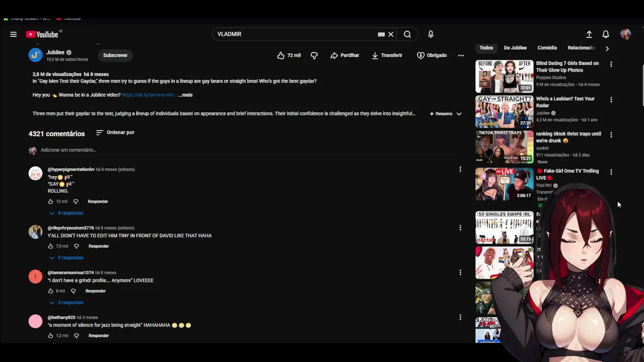Open the bit.ly be-in-a-video link

tap(148, 95)
